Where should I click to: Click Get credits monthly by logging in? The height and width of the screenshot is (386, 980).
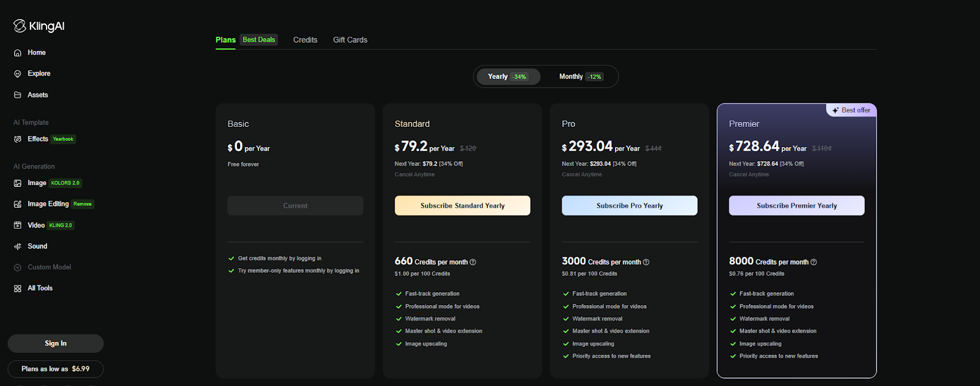tap(279, 259)
